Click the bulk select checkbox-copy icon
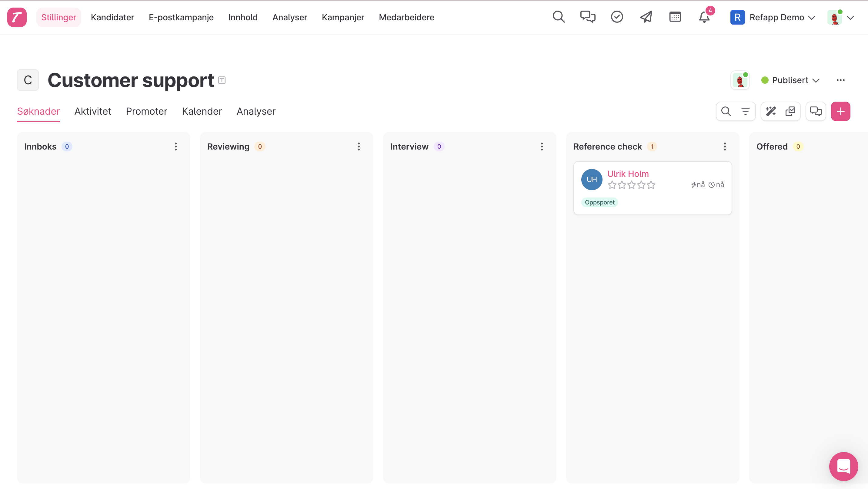 point(790,111)
